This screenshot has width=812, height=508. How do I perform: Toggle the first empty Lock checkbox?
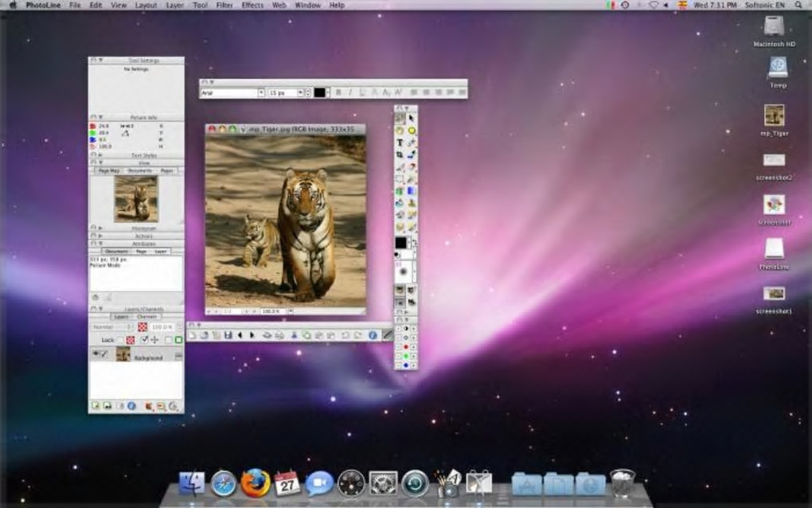coord(119,340)
